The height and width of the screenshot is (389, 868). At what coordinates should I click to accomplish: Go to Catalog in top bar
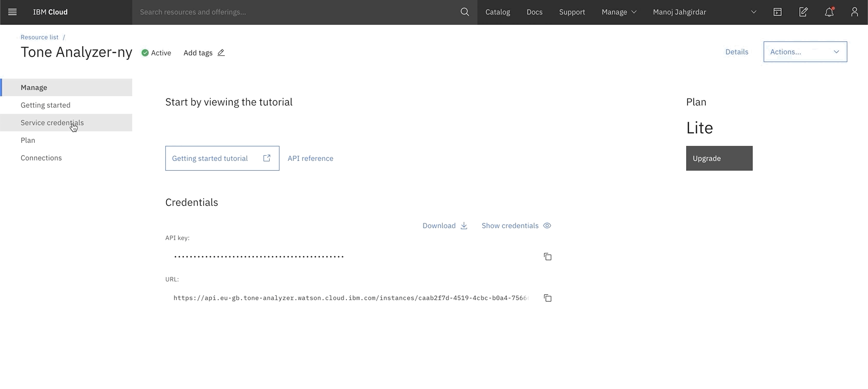coord(498,12)
